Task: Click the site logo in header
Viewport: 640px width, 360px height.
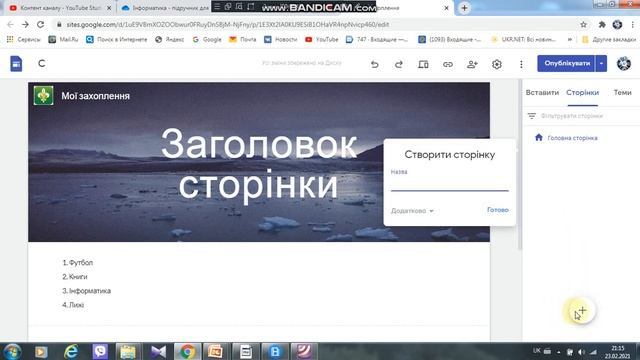Action: coord(44,96)
